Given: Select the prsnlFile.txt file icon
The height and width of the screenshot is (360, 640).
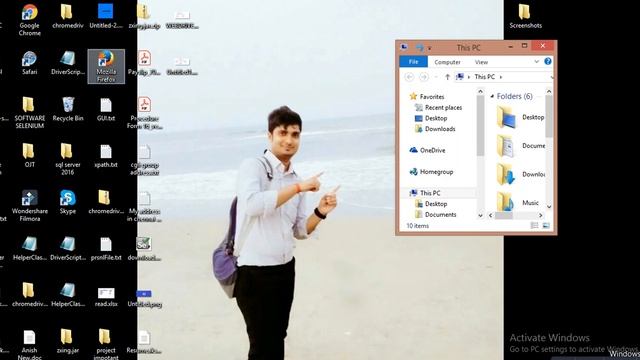Looking at the screenshot, I should pos(106,249).
